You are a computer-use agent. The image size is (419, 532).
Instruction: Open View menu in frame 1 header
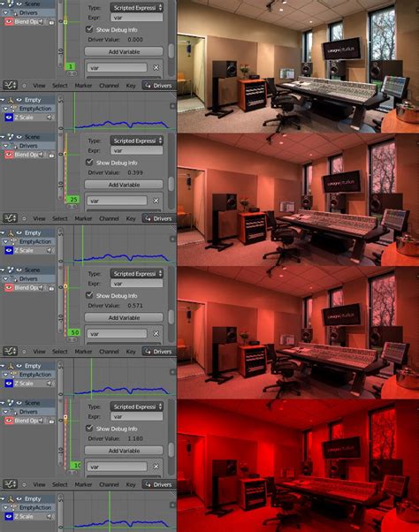tap(39, 86)
